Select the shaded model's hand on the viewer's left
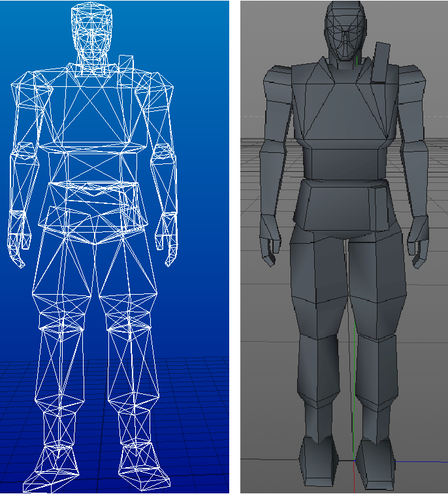This screenshot has width=448, height=494. pyautogui.click(x=269, y=242)
